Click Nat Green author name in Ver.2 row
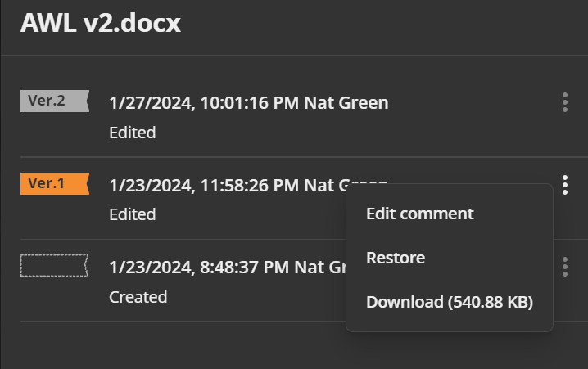This screenshot has width=588, height=369. [346, 102]
